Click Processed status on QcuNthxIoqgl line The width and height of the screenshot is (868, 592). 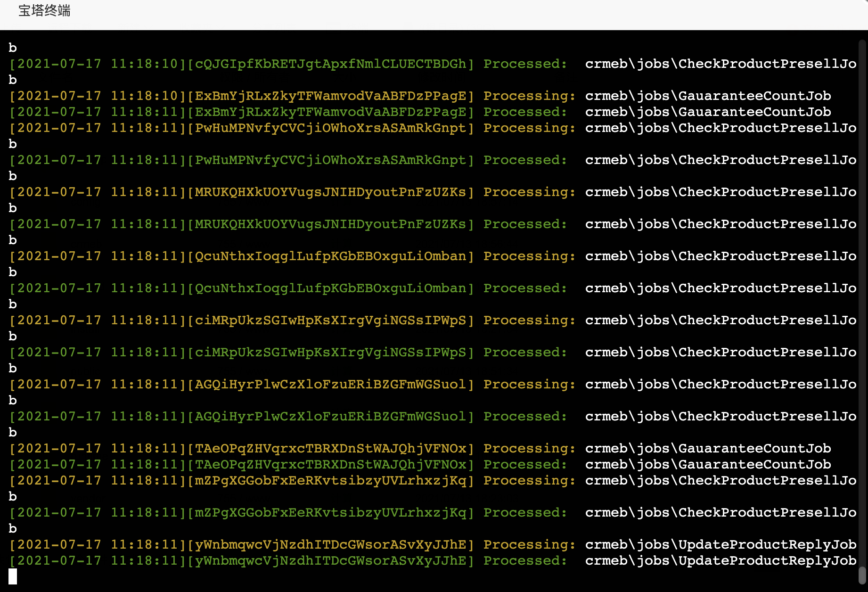pyautogui.click(x=525, y=288)
